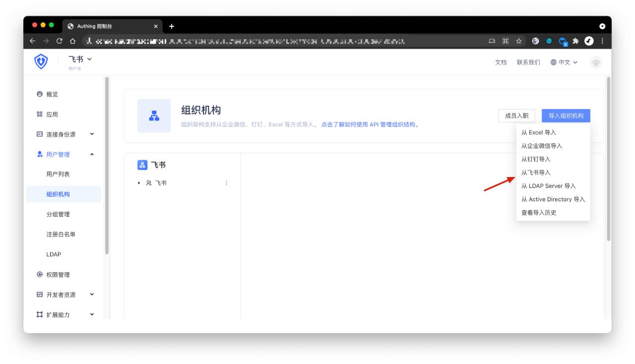This screenshot has height=364, width=635.
Task: Open the 应用 applications section
Action: point(52,115)
